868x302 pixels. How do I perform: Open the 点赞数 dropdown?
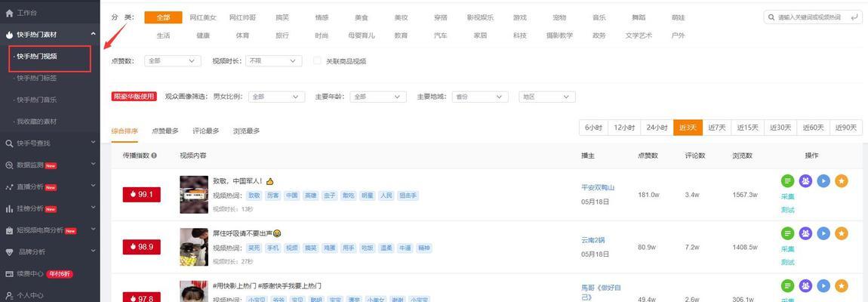[172, 61]
